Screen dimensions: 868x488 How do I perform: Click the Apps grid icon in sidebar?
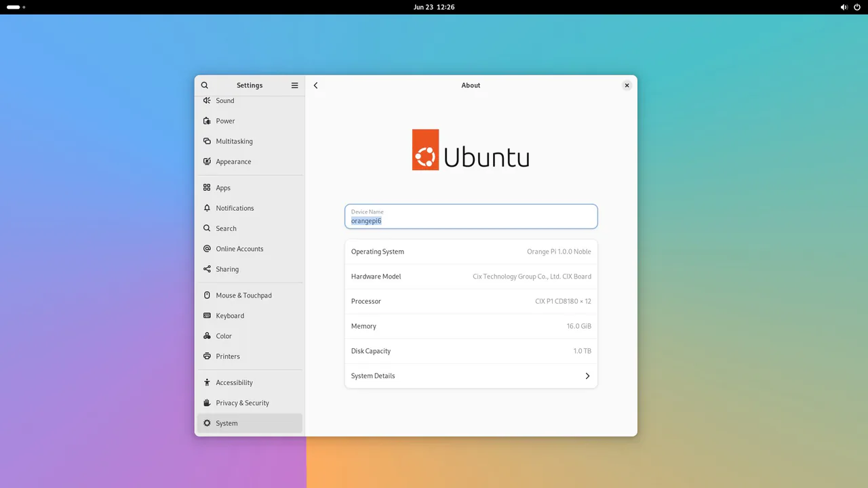tap(207, 188)
